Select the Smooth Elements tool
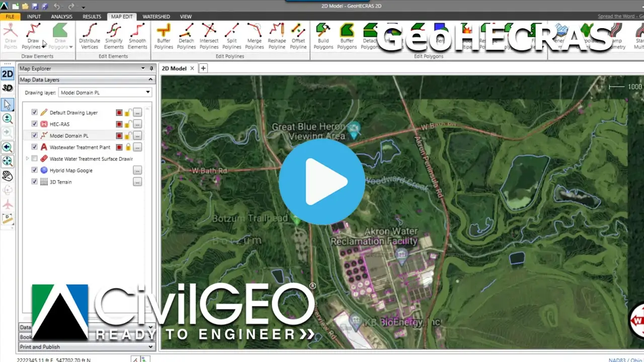Viewport: 644px width, 362px height. [137, 35]
